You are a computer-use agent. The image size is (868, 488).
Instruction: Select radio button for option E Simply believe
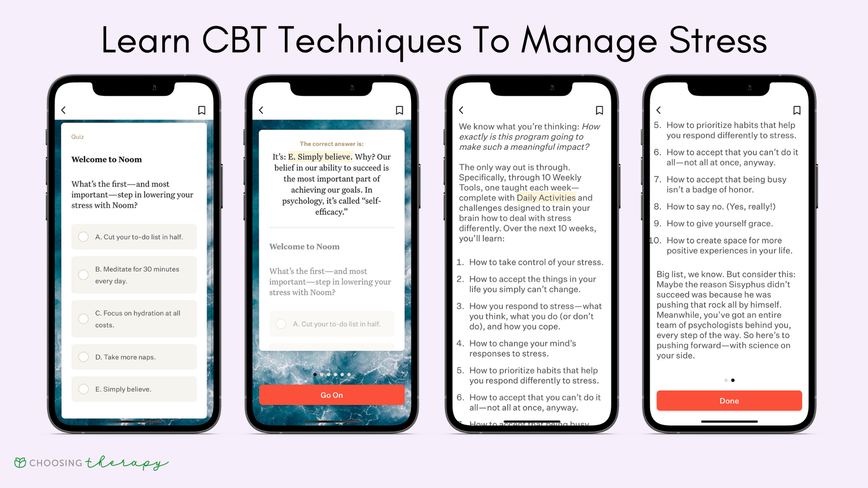(84, 389)
